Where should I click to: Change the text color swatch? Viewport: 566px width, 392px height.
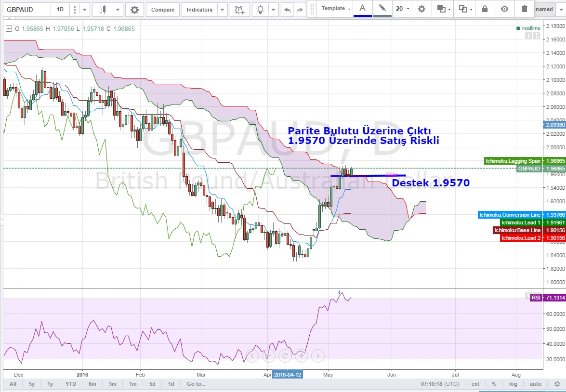pyautogui.click(x=362, y=9)
